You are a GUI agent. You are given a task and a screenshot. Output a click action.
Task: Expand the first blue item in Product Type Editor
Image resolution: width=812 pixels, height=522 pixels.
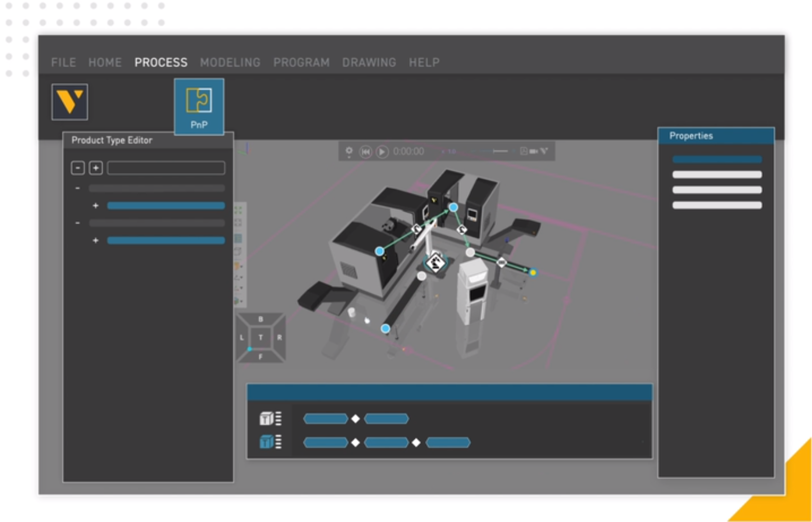[x=96, y=206]
